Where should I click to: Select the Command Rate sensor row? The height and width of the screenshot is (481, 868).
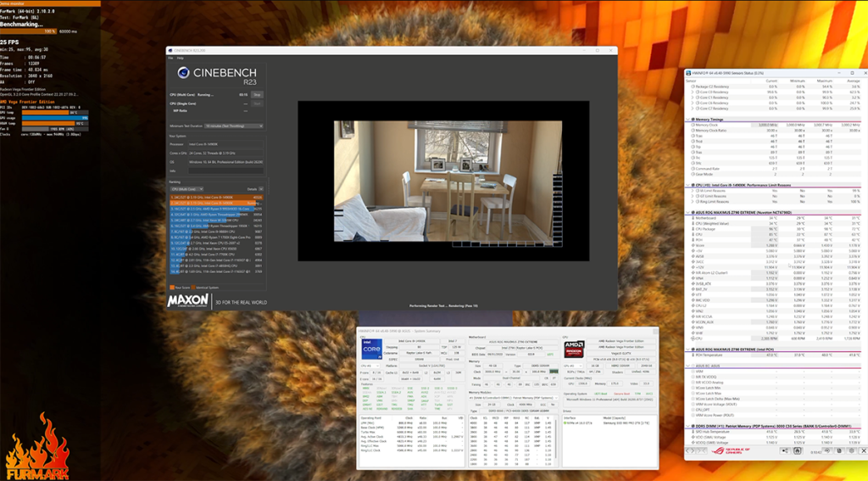pyautogui.click(x=773, y=169)
